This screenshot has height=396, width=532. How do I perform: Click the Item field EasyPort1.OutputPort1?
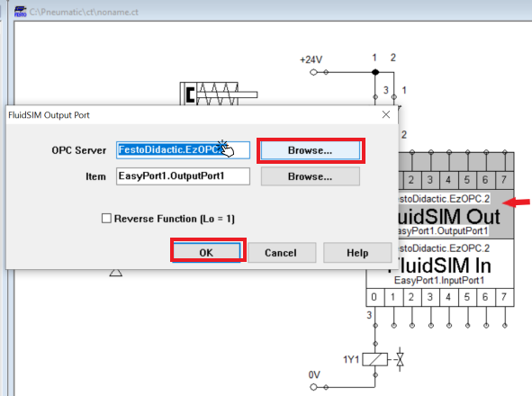(184, 176)
